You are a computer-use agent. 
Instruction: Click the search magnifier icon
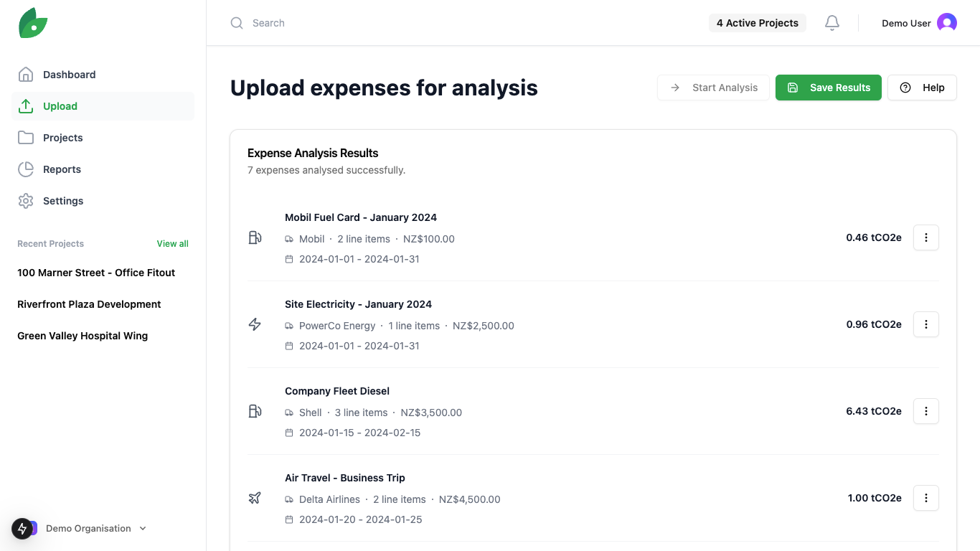(237, 23)
